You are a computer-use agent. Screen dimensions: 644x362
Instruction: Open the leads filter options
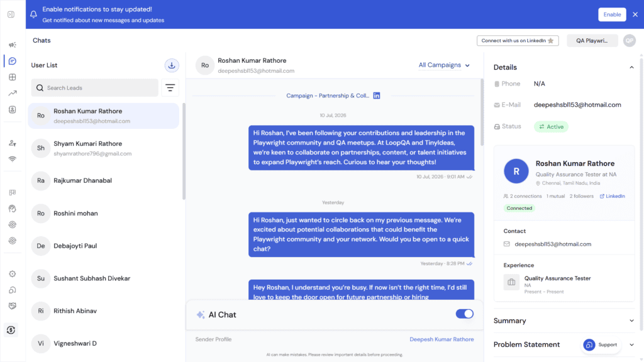pos(170,88)
